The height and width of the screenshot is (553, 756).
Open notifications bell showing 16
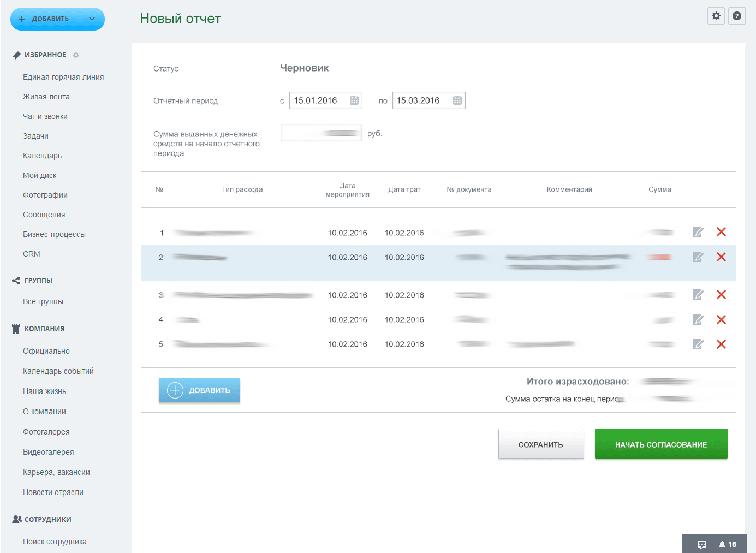(728, 544)
